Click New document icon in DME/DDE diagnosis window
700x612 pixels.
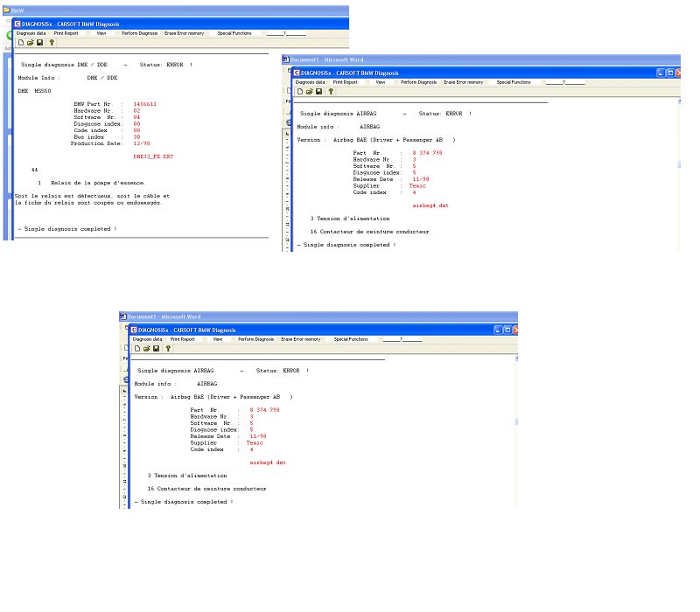[x=21, y=43]
